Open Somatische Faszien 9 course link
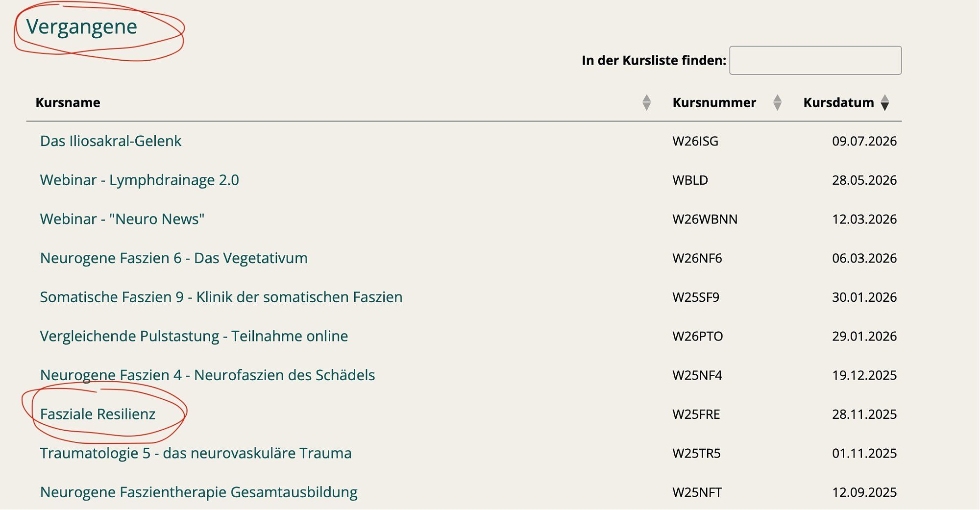This screenshot has width=980, height=510. tap(221, 297)
